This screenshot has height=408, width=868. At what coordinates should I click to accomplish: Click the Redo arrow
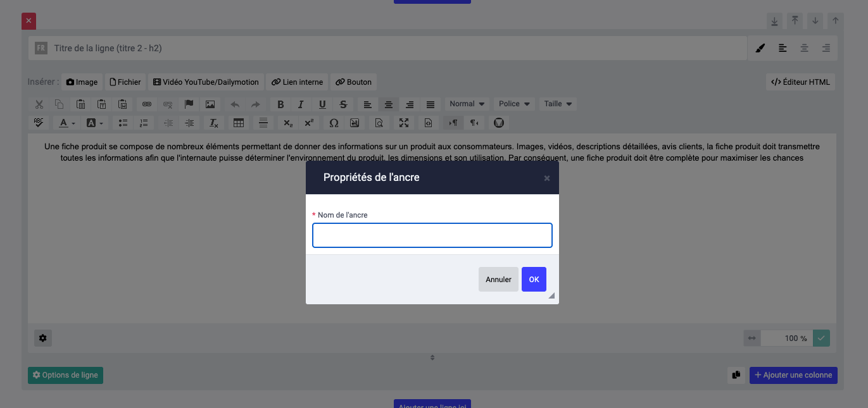pyautogui.click(x=255, y=104)
